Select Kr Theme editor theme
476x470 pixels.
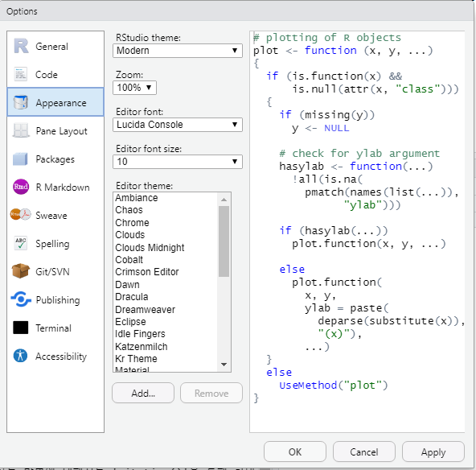coord(166,359)
